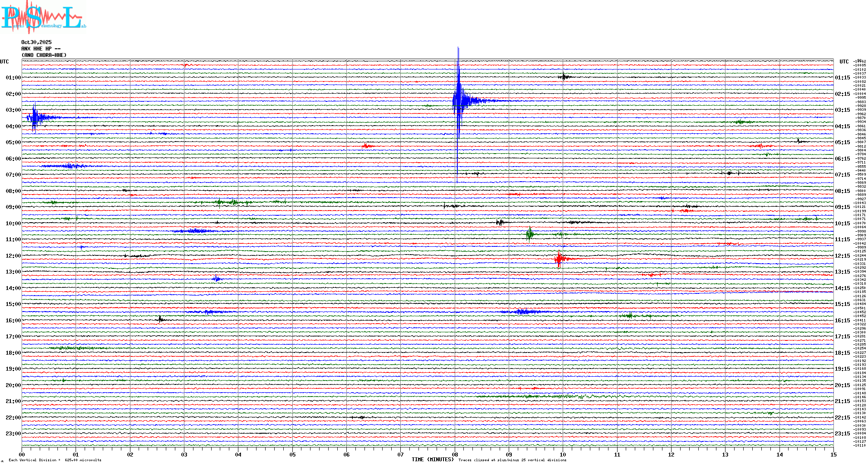Viewport: 868px width, 466px height.
Task: Click the 00 minute tick label at the bottom left
Action: [x=22, y=454]
